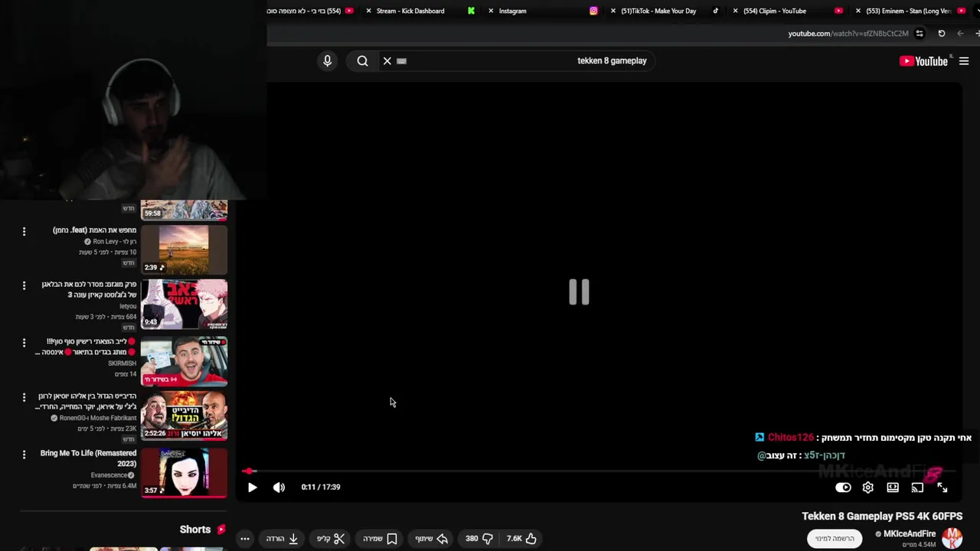
Task: Click the search magnifier button
Action: (363, 60)
